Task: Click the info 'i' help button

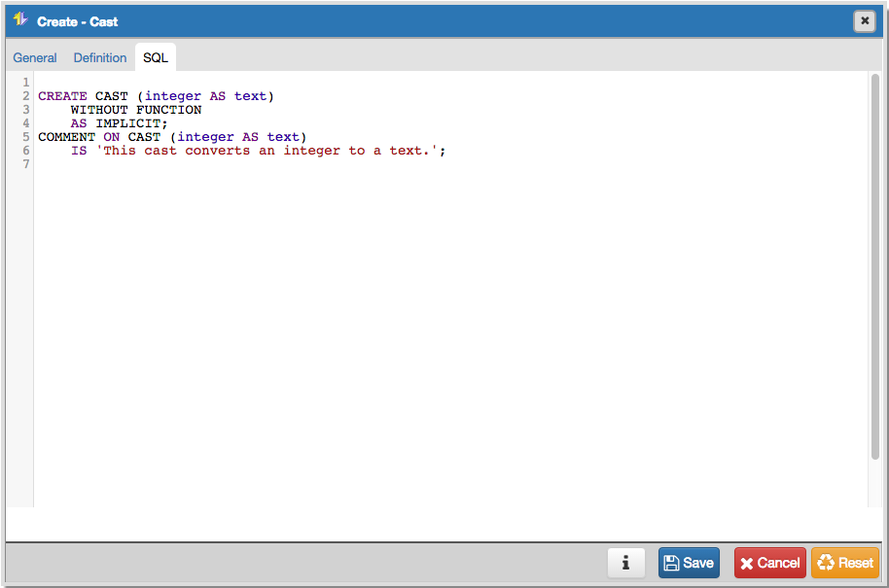Action: [626, 563]
